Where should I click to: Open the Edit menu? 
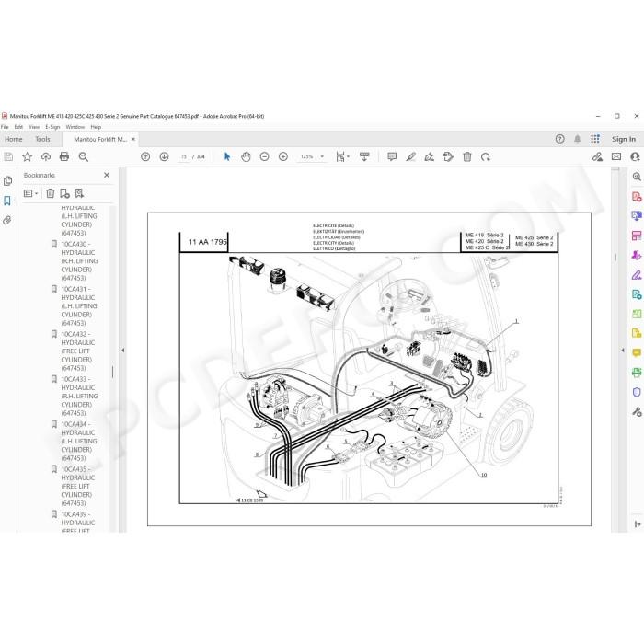18,127
